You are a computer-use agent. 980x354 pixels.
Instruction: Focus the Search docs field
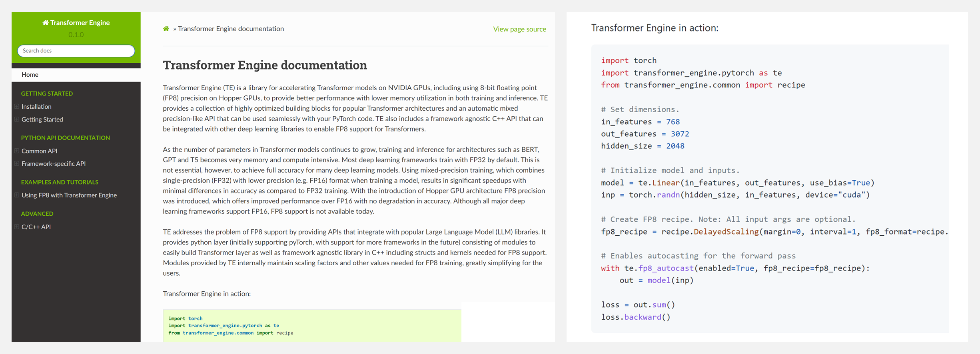76,51
